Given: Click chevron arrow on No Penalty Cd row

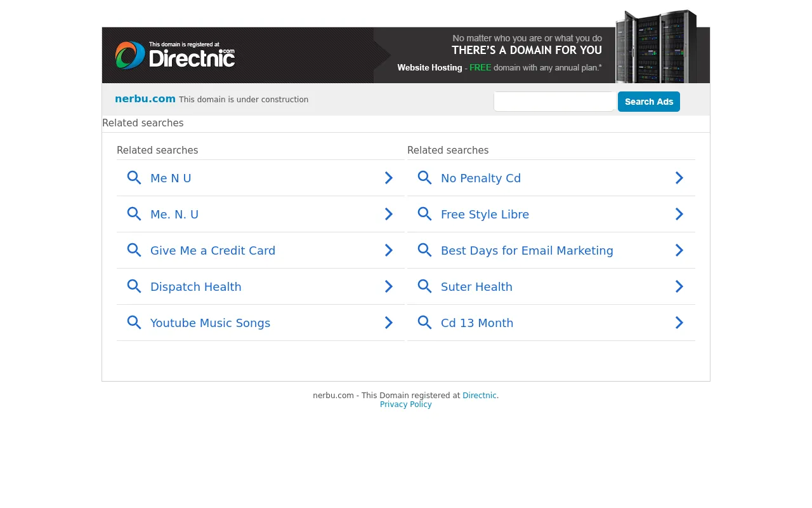Looking at the screenshot, I should coord(679,178).
